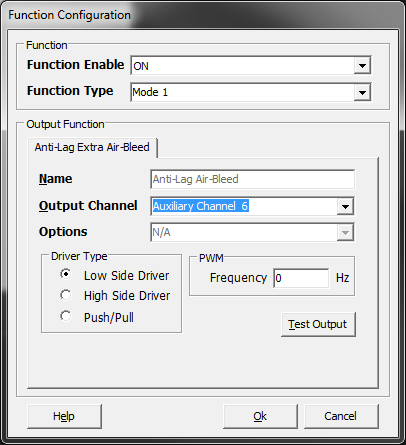
Task: Select the Low Side Driver radio button
Action: [x=66, y=274]
